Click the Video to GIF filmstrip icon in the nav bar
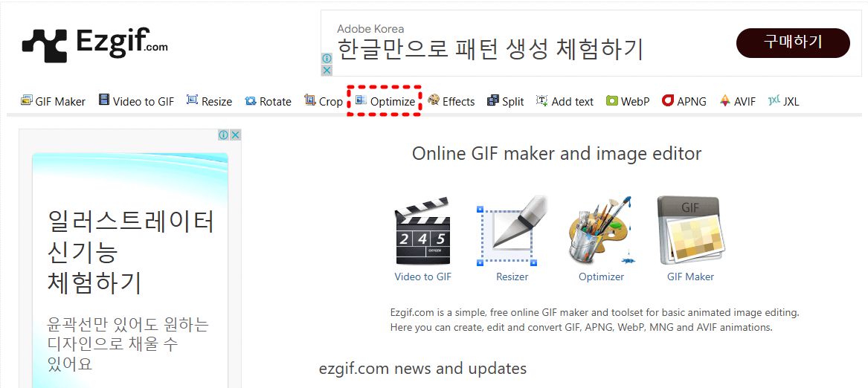The image size is (868, 388). (x=104, y=100)
